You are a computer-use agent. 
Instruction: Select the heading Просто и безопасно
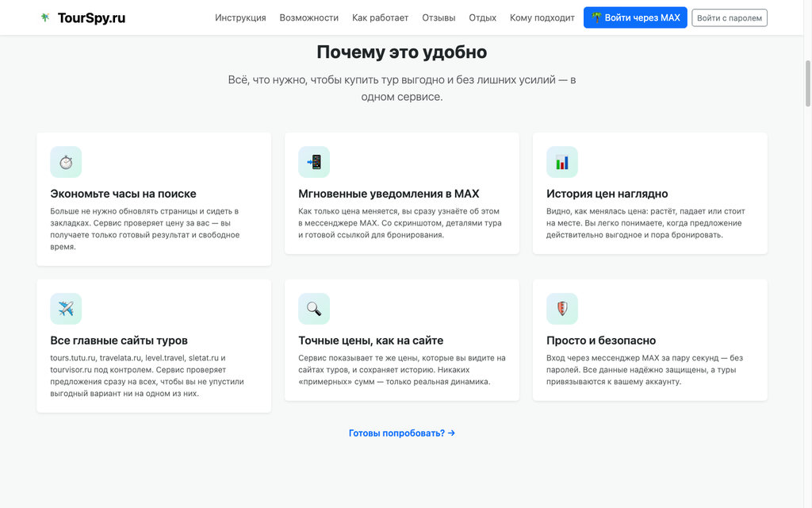(601, 341)
